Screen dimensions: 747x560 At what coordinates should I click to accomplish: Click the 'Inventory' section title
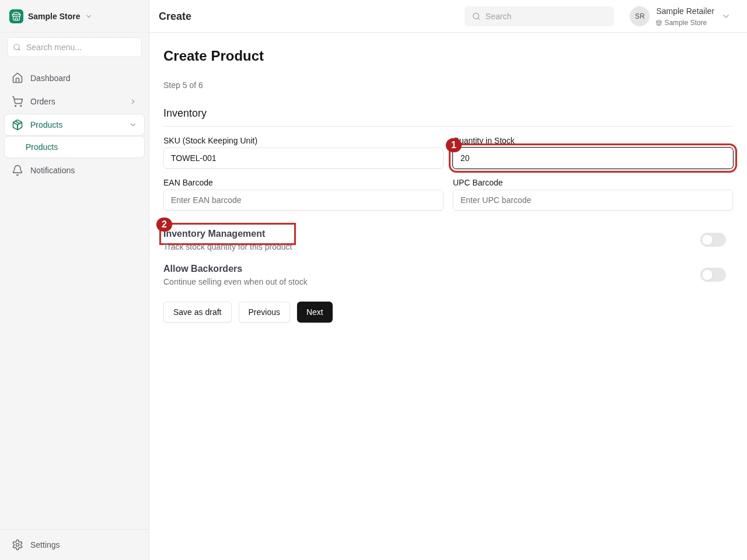[185, 113]
